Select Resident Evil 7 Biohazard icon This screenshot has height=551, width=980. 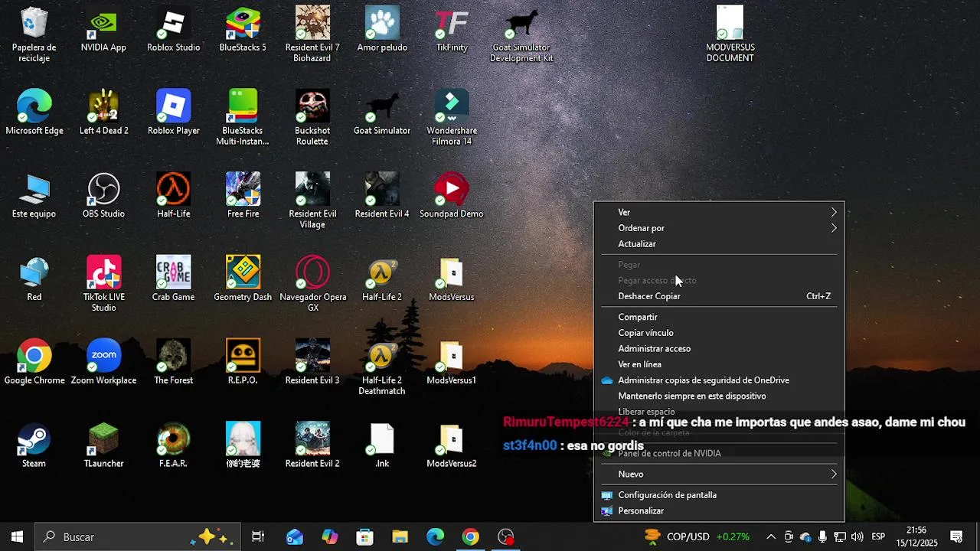[x=312, y=34]
